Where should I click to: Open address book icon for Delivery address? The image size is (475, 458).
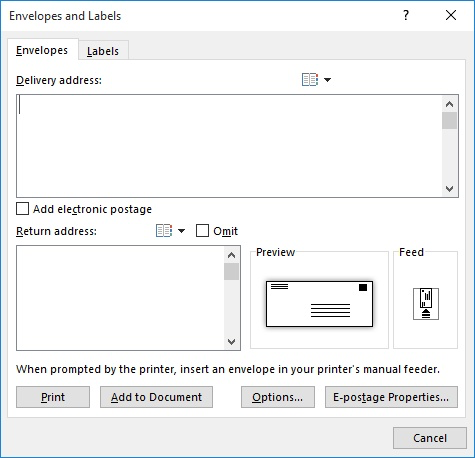pos(310,80)
